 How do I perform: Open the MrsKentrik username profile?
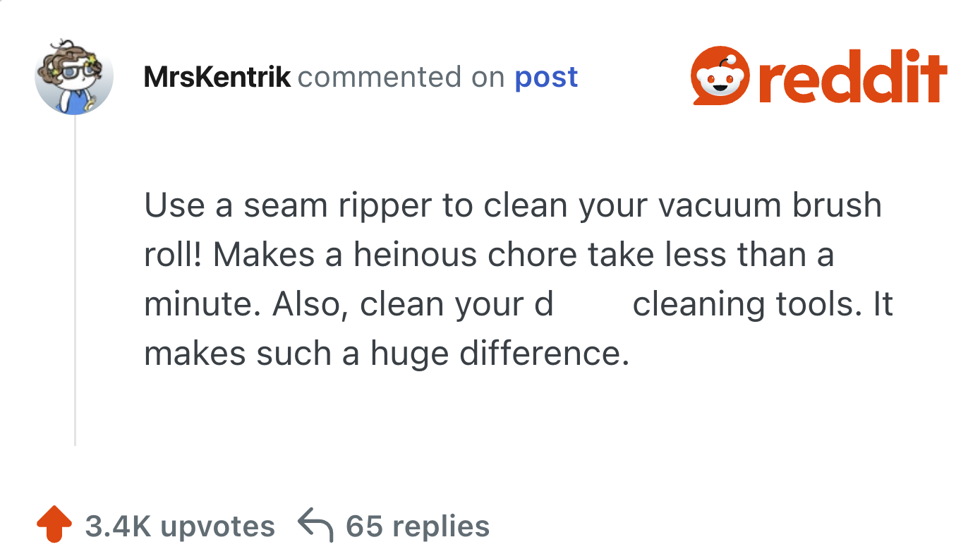217,77
